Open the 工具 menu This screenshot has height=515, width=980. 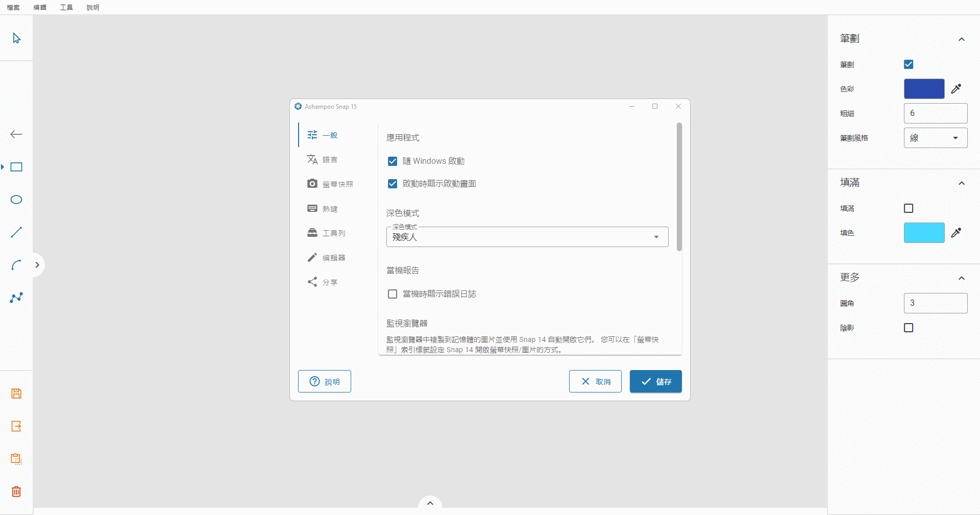tap(66, 7)
